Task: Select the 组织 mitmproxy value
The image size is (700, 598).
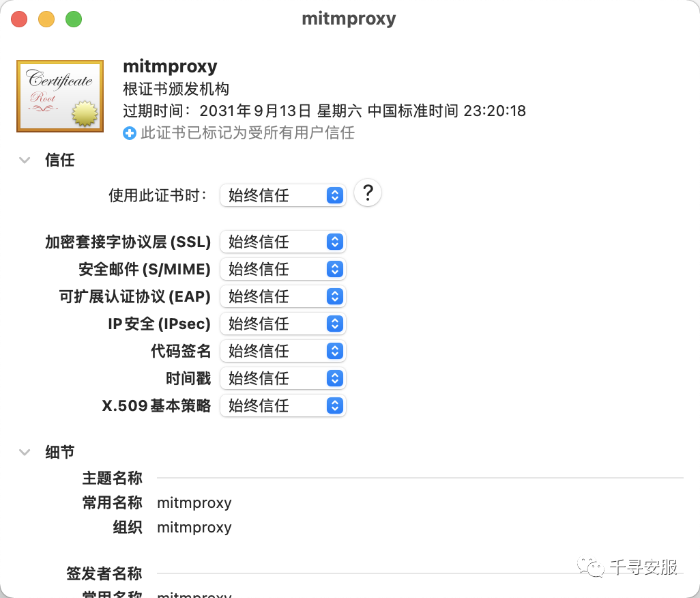Action: (194, 528)
